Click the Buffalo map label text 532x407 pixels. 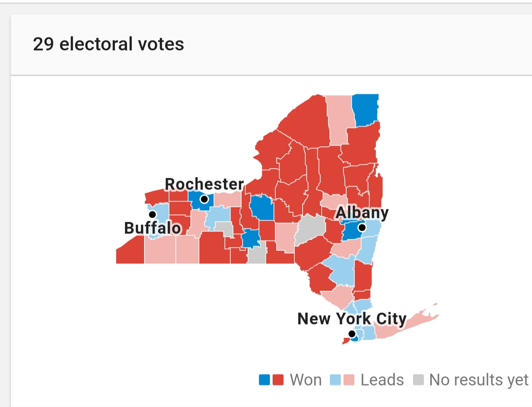pyautogui.click(x=153, y=228)
